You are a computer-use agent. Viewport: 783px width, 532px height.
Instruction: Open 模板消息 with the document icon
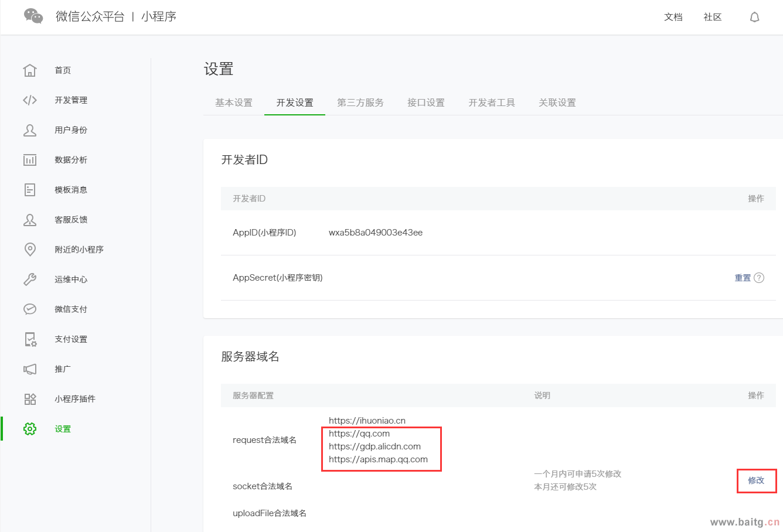tap(30, 189)
